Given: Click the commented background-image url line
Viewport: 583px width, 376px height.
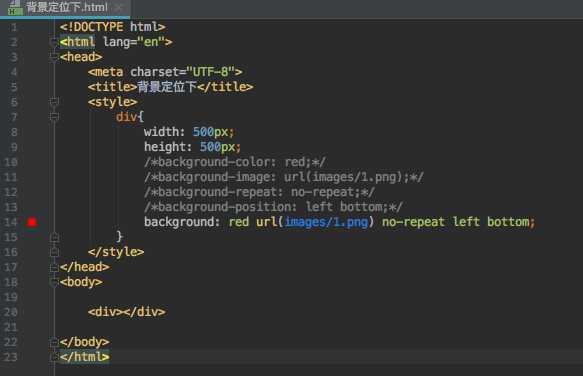Looking at the screenshot, I should 284,177.
